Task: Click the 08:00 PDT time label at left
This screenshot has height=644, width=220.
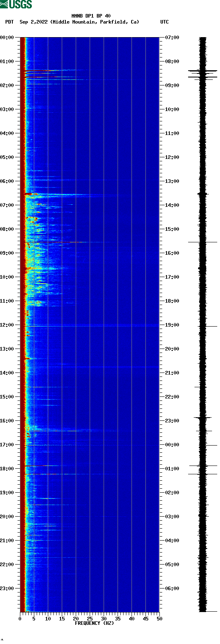Action: (7, 229)
